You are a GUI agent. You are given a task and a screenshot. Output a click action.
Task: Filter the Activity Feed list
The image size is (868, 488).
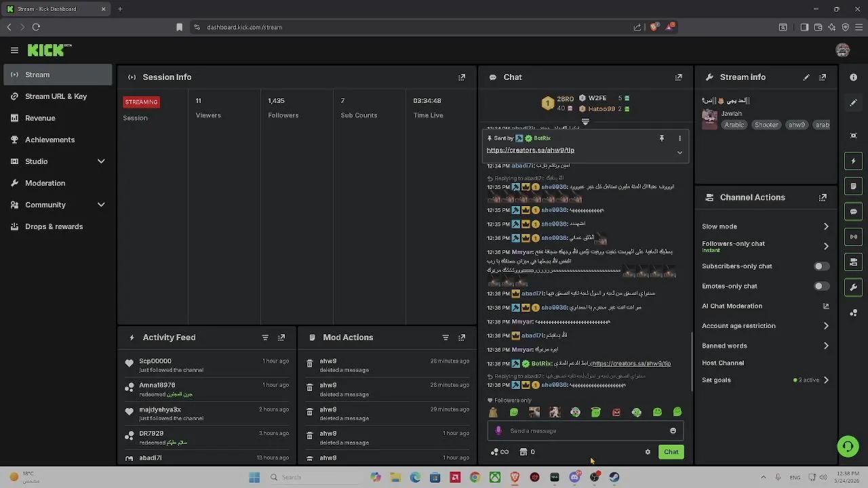coord(265,338)
